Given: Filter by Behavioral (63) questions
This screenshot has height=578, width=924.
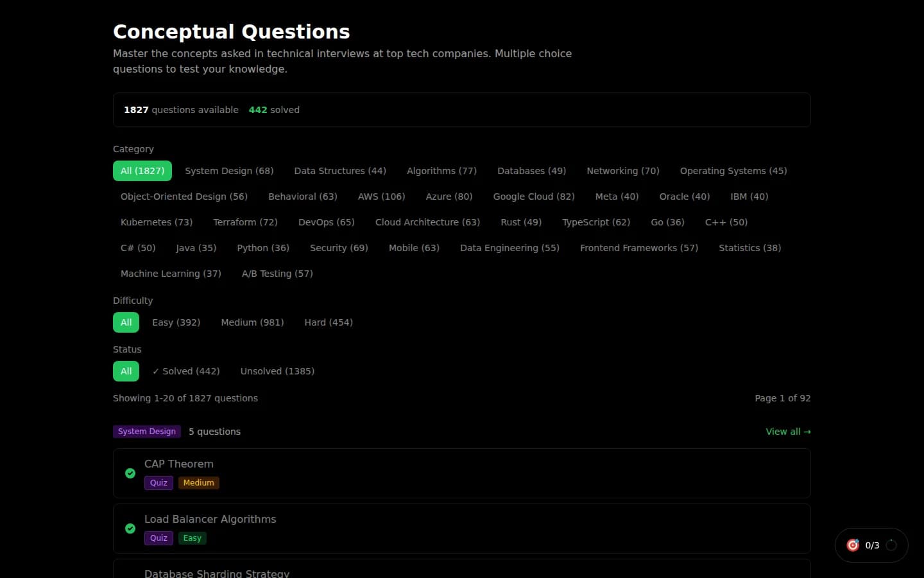Looking at the screenshot, I should click(303, 197).
